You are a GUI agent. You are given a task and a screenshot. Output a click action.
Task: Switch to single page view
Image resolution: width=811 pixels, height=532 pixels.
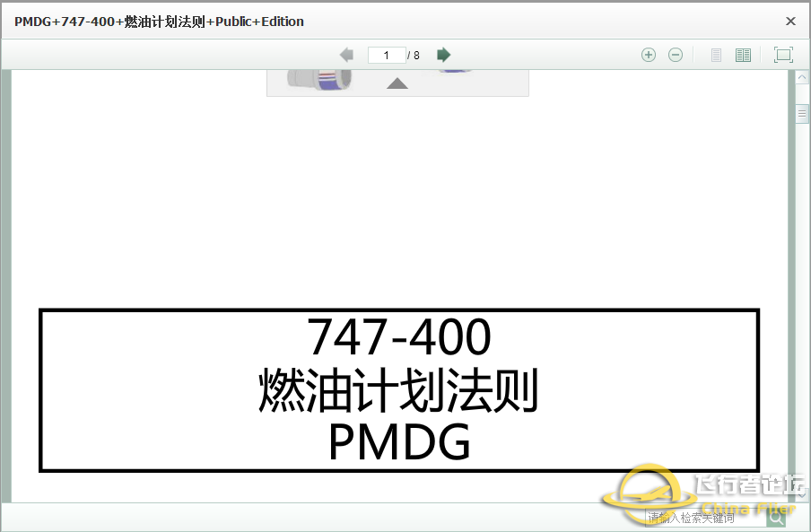716,55
